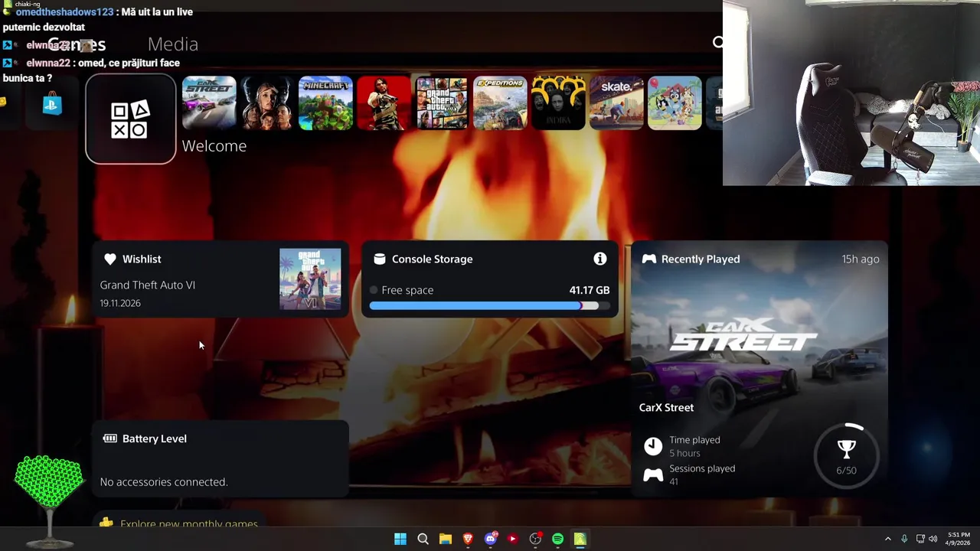The image size is (980, 551).
Task: Open the Indika game tile
Action: 558,103
